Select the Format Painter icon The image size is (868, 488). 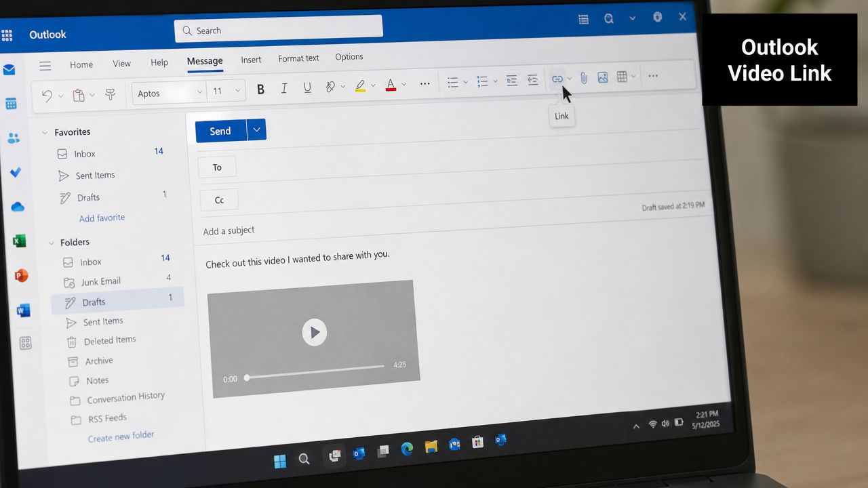pyautogui.click(x=110, y=94)
